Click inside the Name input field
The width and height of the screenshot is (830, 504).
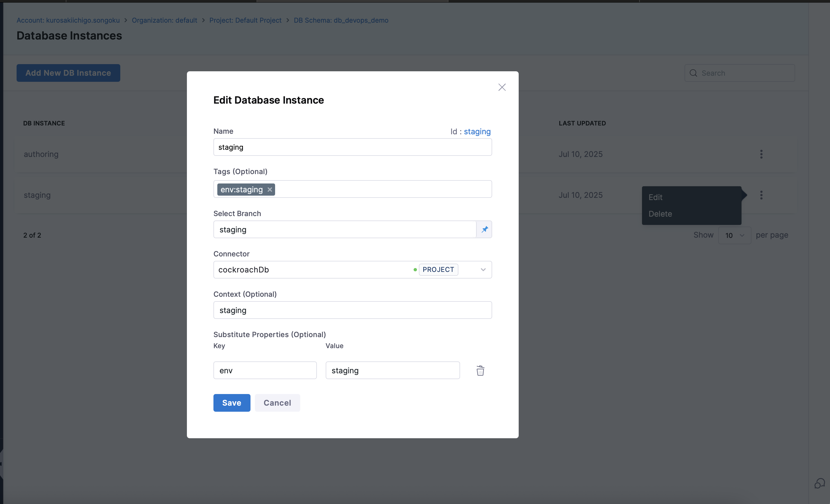pos(352,147)
